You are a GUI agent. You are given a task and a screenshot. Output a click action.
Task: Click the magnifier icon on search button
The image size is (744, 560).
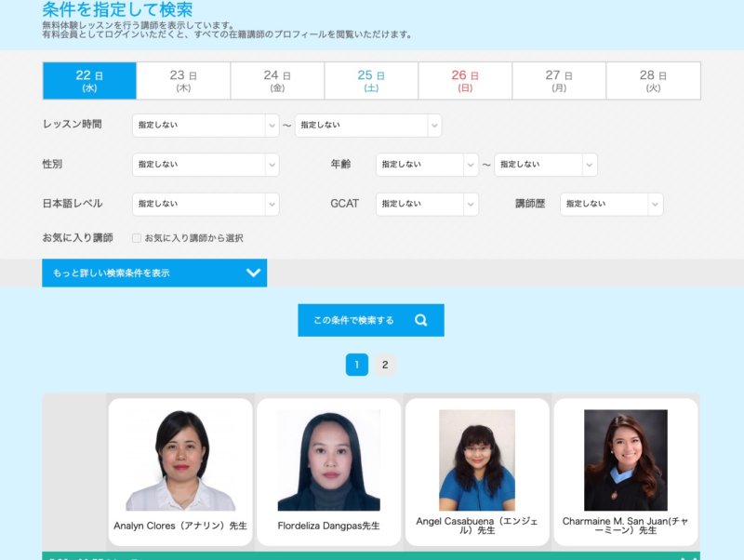click(420, 320)
